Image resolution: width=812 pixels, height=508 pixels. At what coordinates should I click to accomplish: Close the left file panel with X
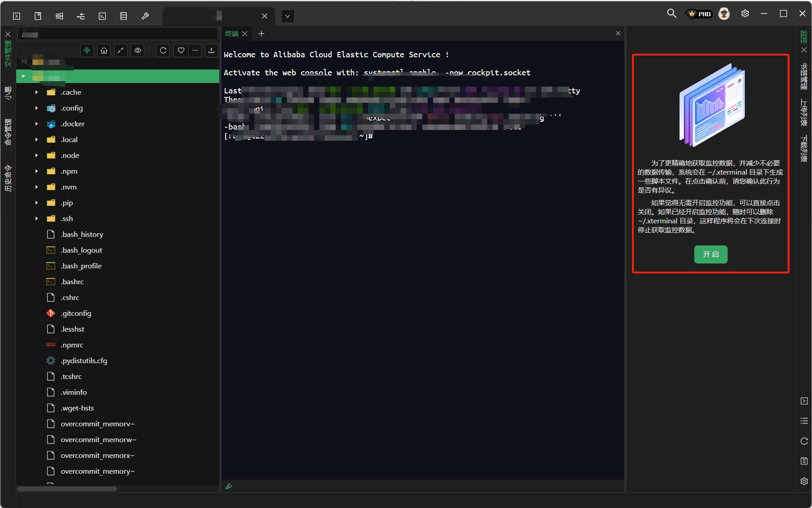tap(8, 34)
